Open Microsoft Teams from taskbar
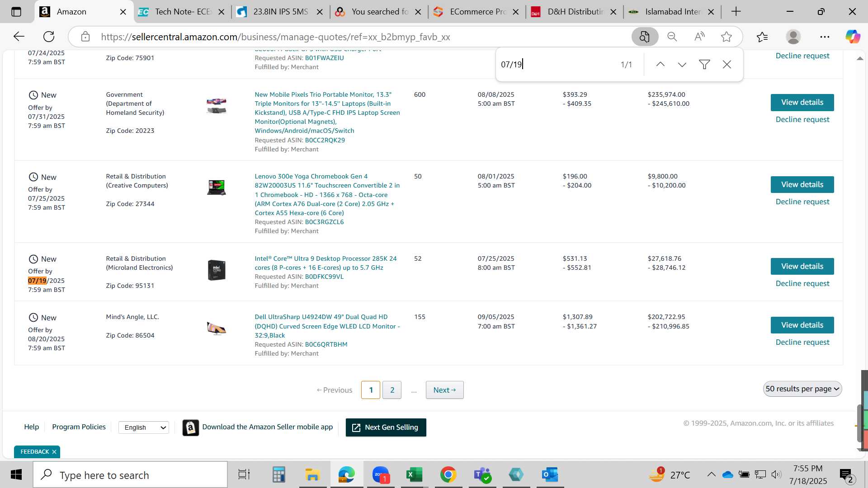Screen dimensions: 868x488 pos(482,474)
